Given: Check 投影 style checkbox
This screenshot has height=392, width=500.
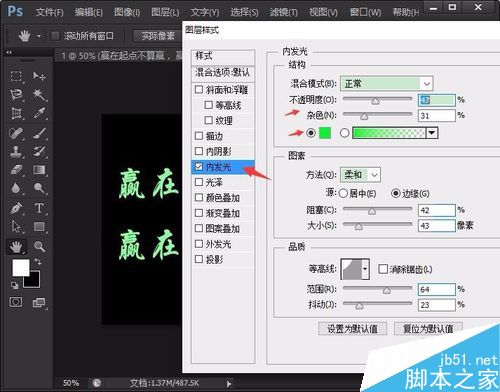Looking at the screenshot, I should 199,259.
